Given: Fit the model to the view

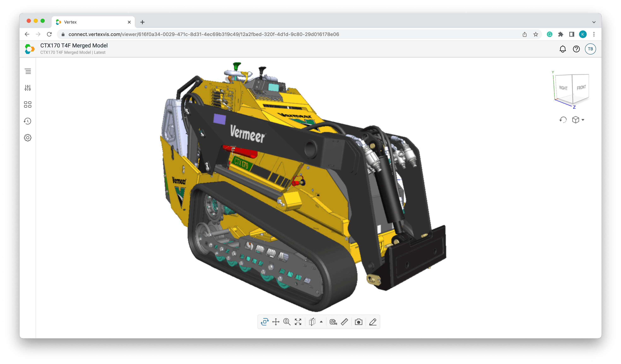Looking at the screenshot, I should click(x=298, y=322).
